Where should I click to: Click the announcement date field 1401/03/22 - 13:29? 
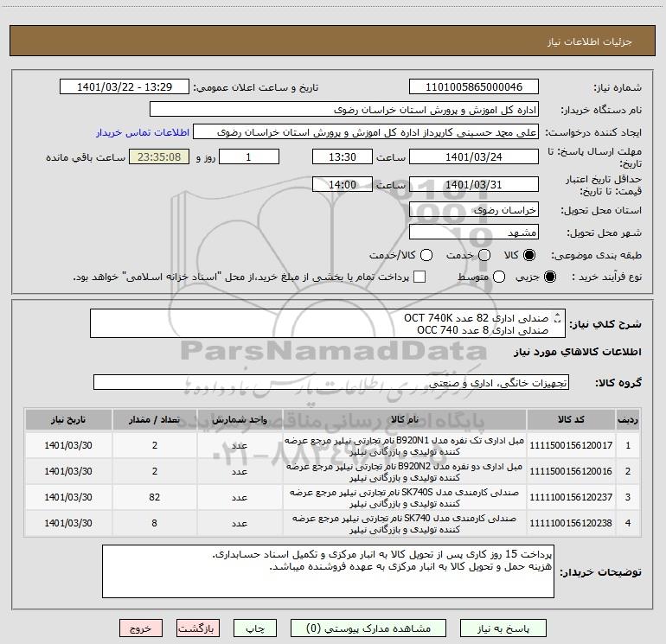(x=125, y=87)
